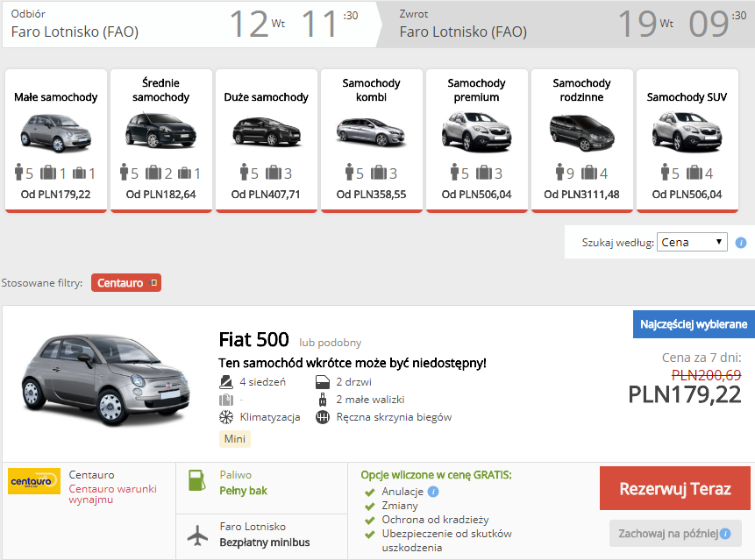The image size is (755, 560).
Task: Click the info icon on Zachowaj na później
Action: [725, 534]
